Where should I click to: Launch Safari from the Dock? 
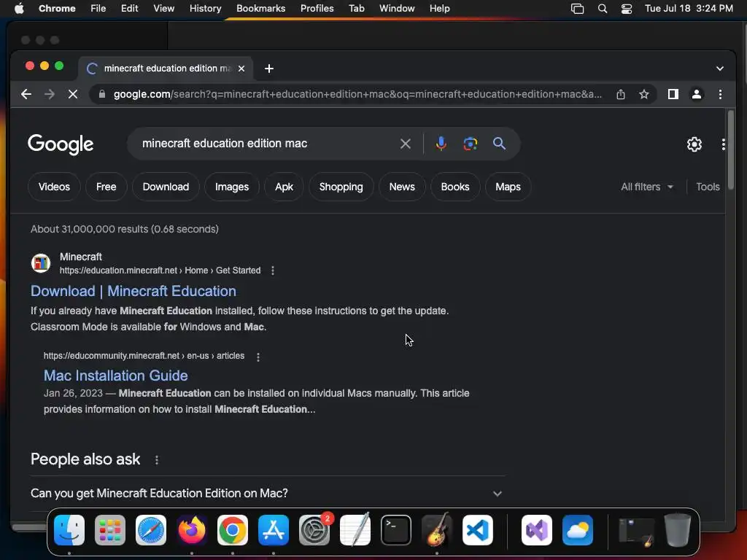coord(151,530)
